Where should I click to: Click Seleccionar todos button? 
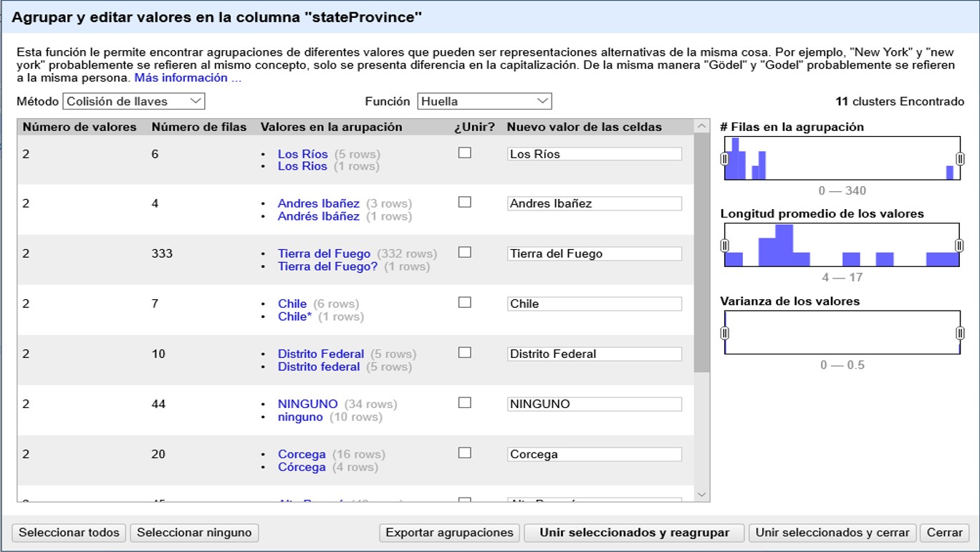pos(69,533)
